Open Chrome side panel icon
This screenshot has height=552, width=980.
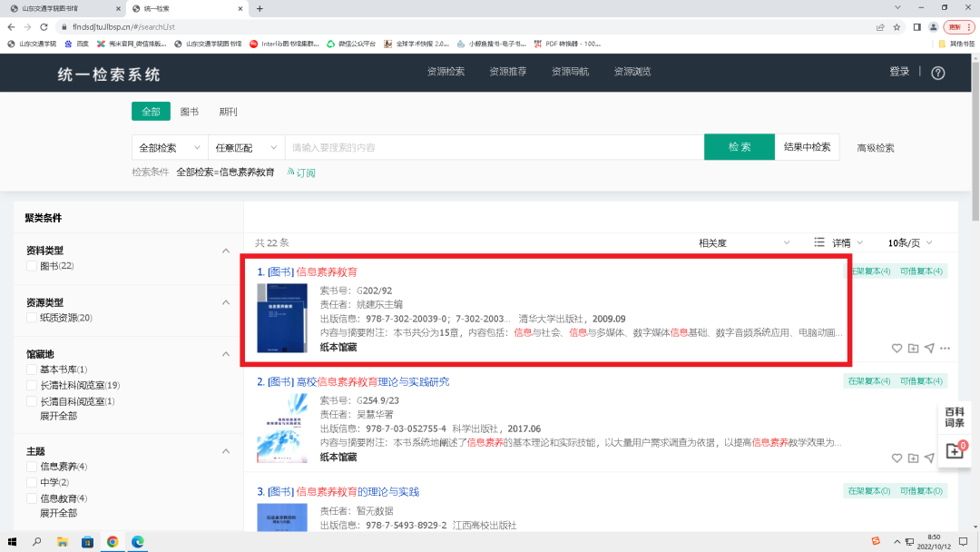click(916, 27)
